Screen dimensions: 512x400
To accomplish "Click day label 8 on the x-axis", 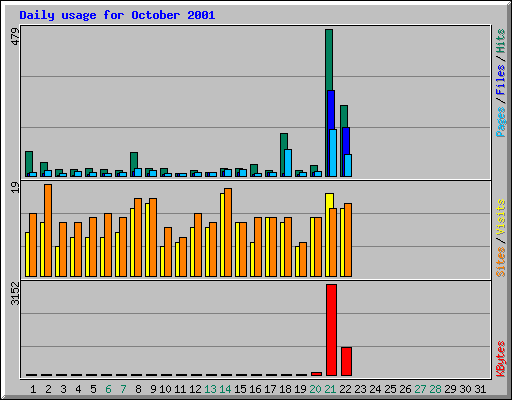I will tap(138, 389).
